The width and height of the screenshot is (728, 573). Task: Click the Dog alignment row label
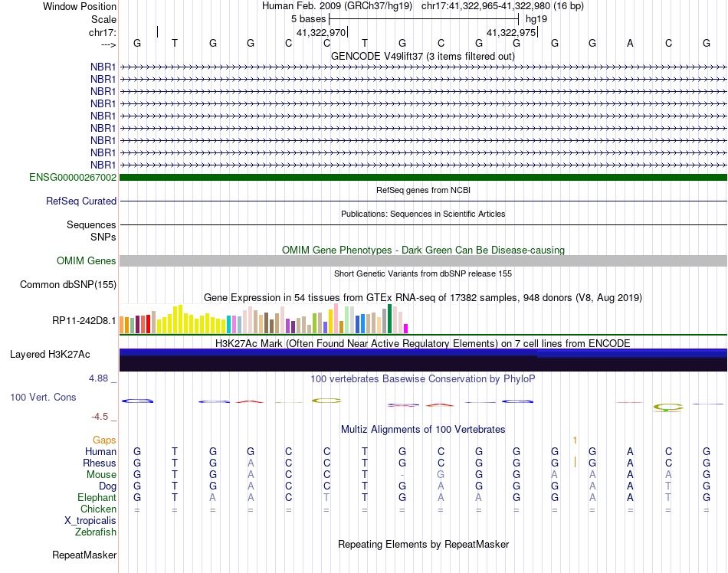pyautogui.click(x=107, y=486)
